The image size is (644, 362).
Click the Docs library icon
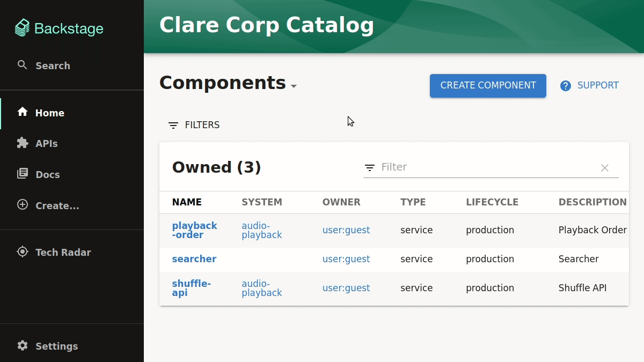pyautogui.click(x=23, y=174)
